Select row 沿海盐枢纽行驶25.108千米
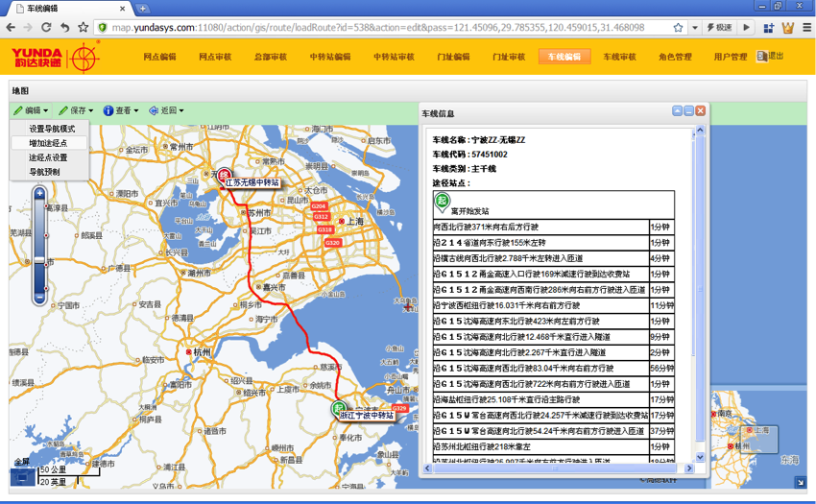This screenshot has height=504, width=816. 554,400
